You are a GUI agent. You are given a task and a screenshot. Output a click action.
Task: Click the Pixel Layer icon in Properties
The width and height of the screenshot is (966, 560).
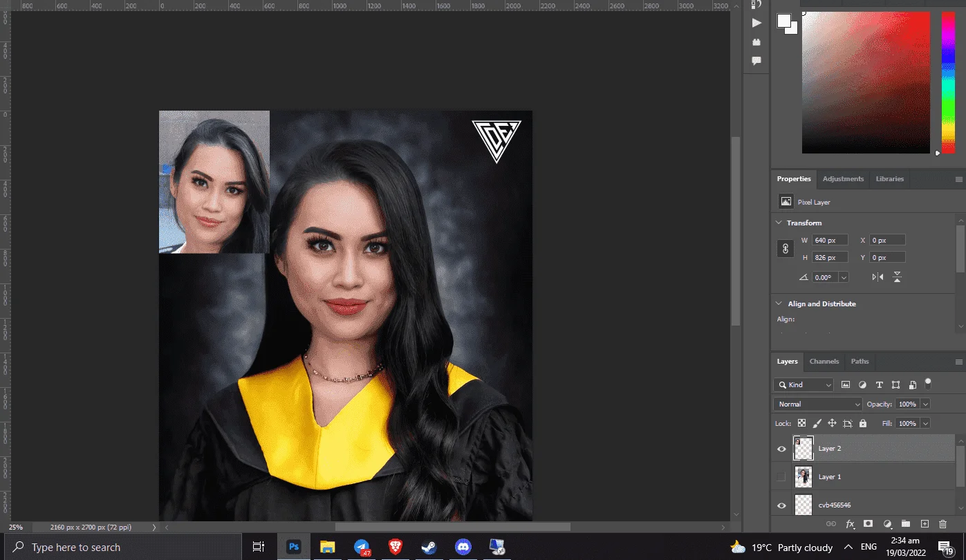coord(786,202)
